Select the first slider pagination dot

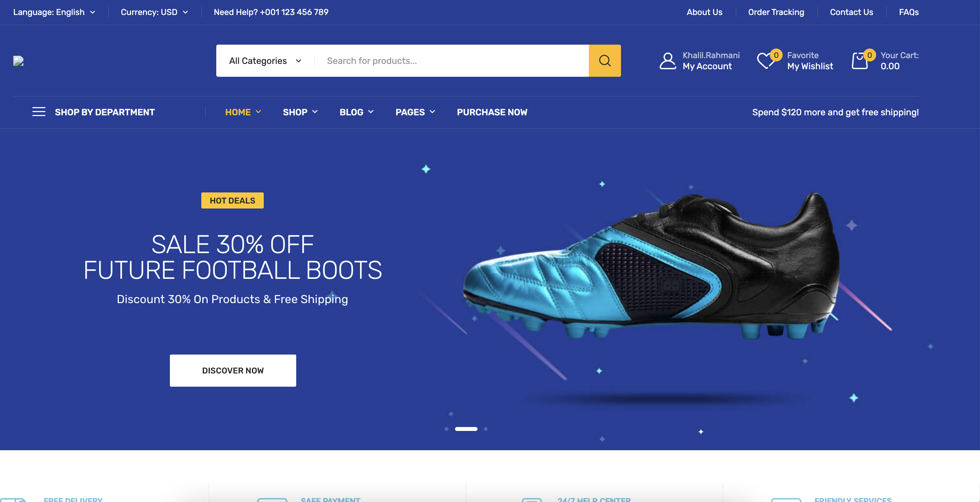coord(446,429)
